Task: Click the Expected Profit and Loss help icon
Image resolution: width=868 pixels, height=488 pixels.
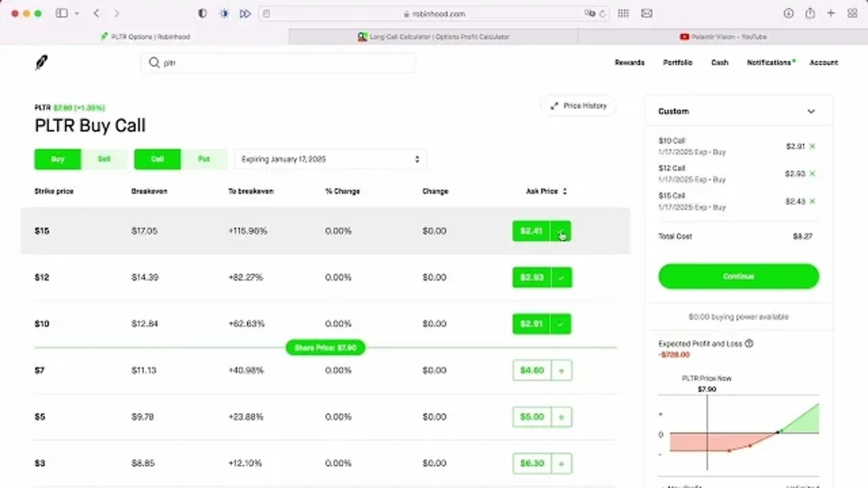Action: pos(749,344)
